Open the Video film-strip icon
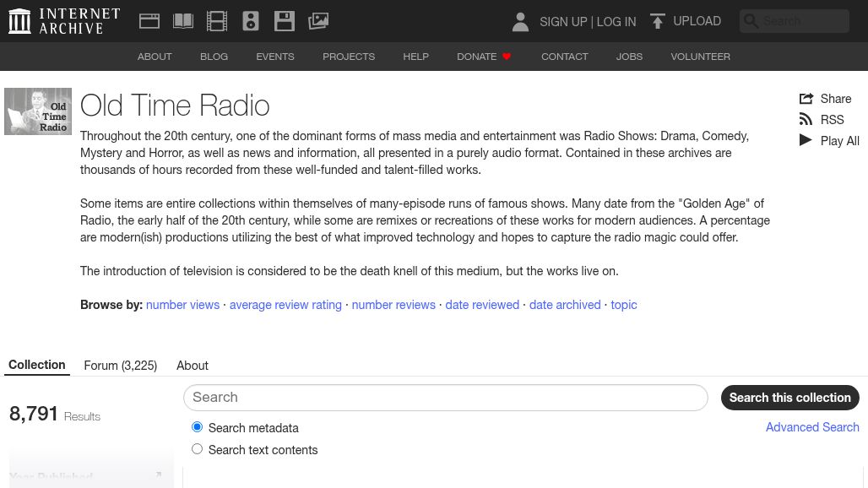 (x=217, y=21)
